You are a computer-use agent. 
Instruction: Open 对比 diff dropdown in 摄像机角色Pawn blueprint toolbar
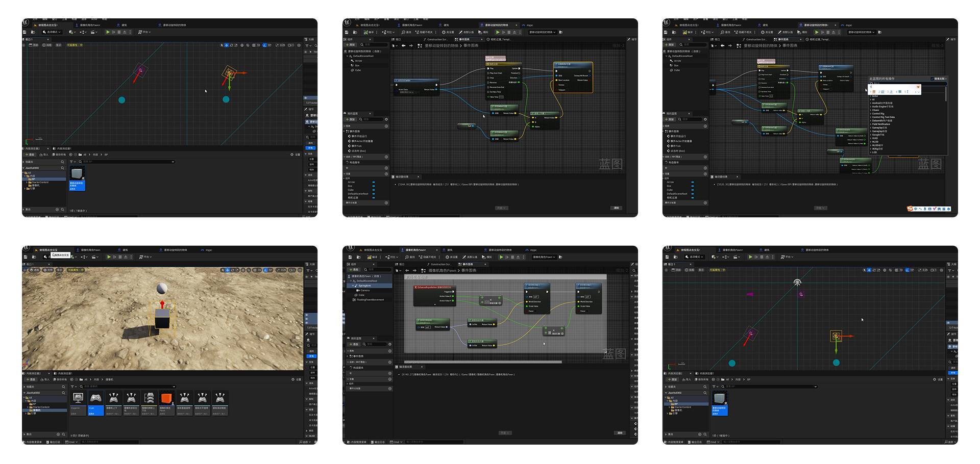pos(392,257)
